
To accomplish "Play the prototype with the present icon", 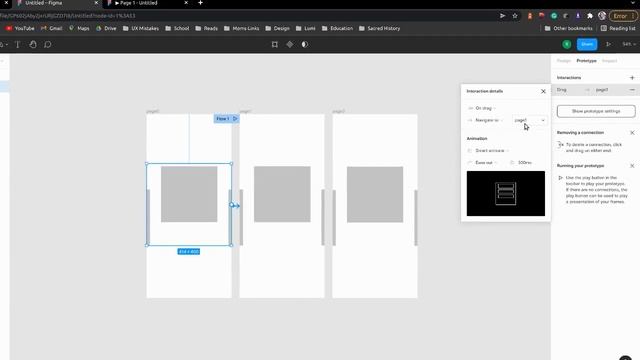I will point(609,44).
